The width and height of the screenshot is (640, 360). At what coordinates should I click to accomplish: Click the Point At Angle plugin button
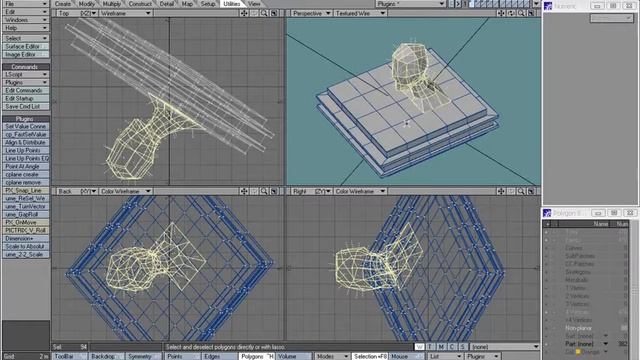(25, 167)
